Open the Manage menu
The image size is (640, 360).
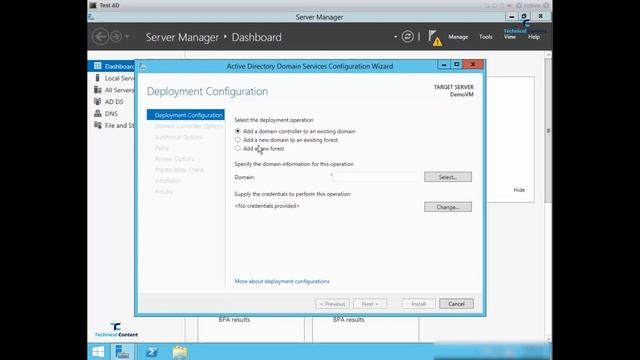coord(458,37)
